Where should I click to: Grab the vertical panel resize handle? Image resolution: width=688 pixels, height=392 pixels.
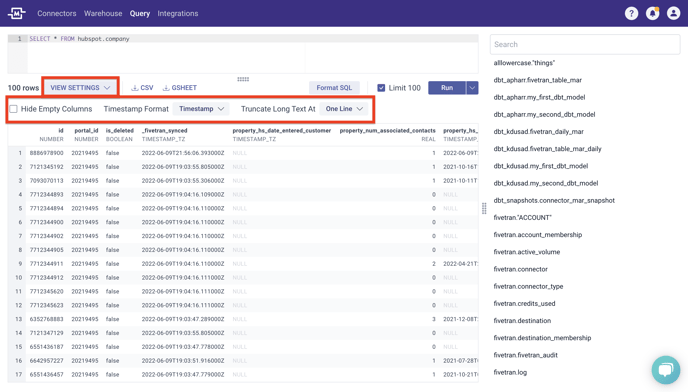tap(484, 209)
